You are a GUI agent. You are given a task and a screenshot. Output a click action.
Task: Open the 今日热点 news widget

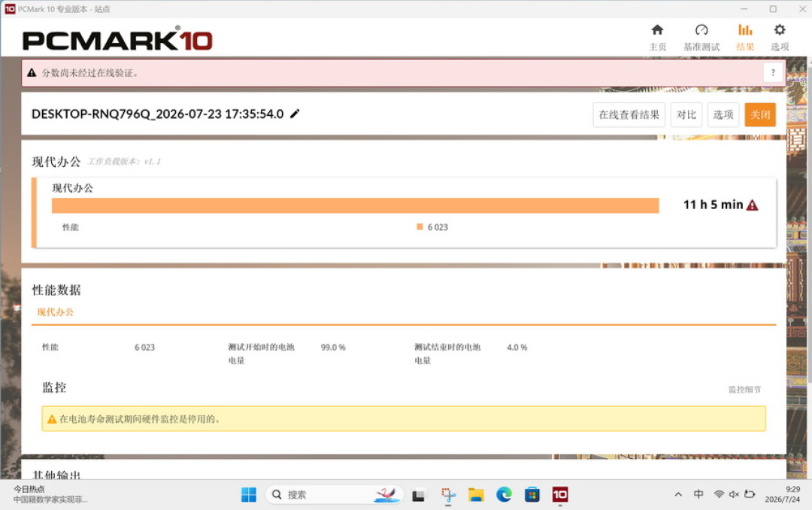pyautogui.click(x=50, y=494)
